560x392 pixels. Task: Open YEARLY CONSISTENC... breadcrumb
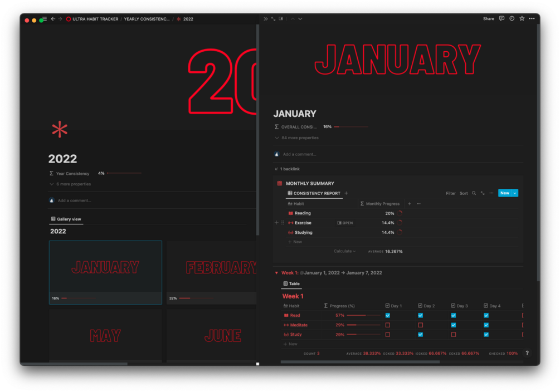pos(147,19)
